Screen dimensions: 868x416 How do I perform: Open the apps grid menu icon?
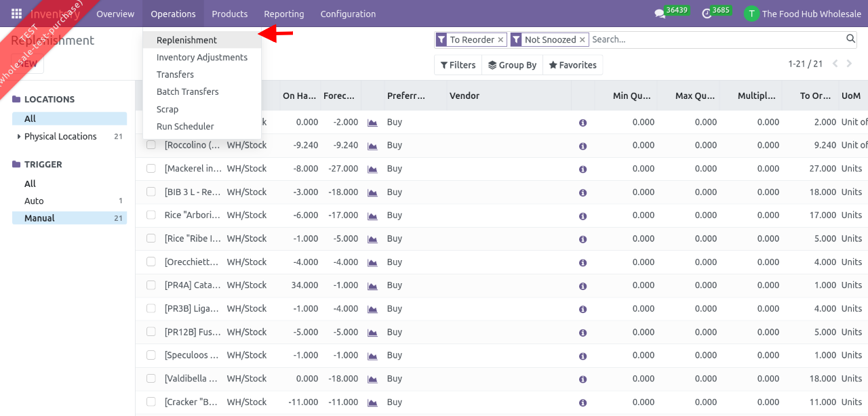point(16,14)
